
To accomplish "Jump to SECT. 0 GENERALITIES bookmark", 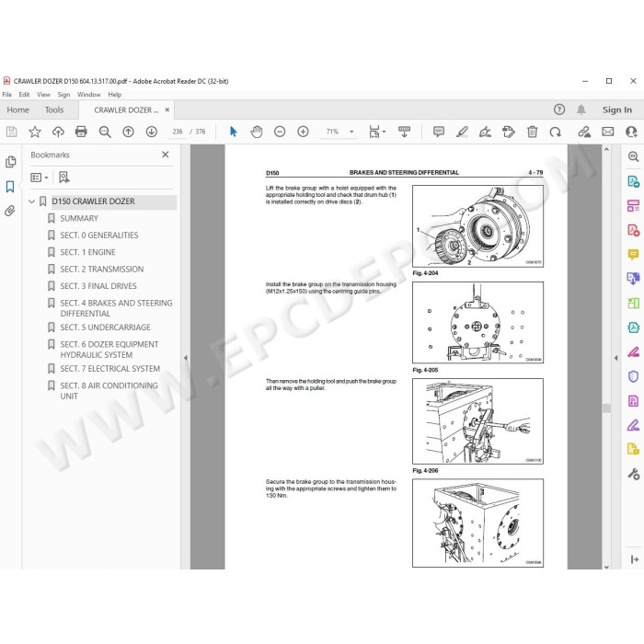I will [x=99, y=236].
